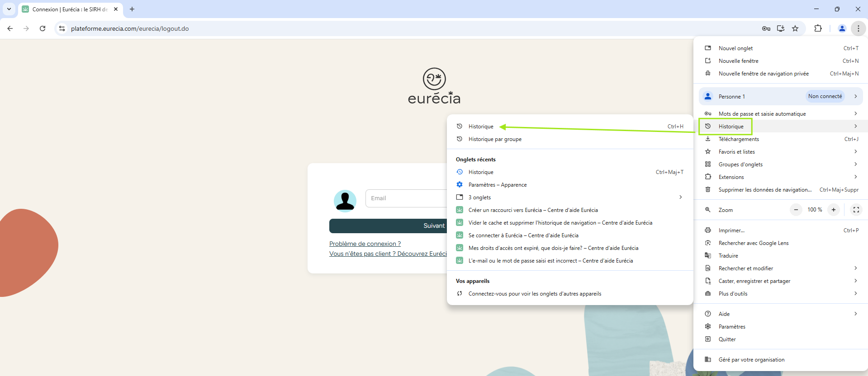Expand the Extensions submenu

click(x=781, y=177)
